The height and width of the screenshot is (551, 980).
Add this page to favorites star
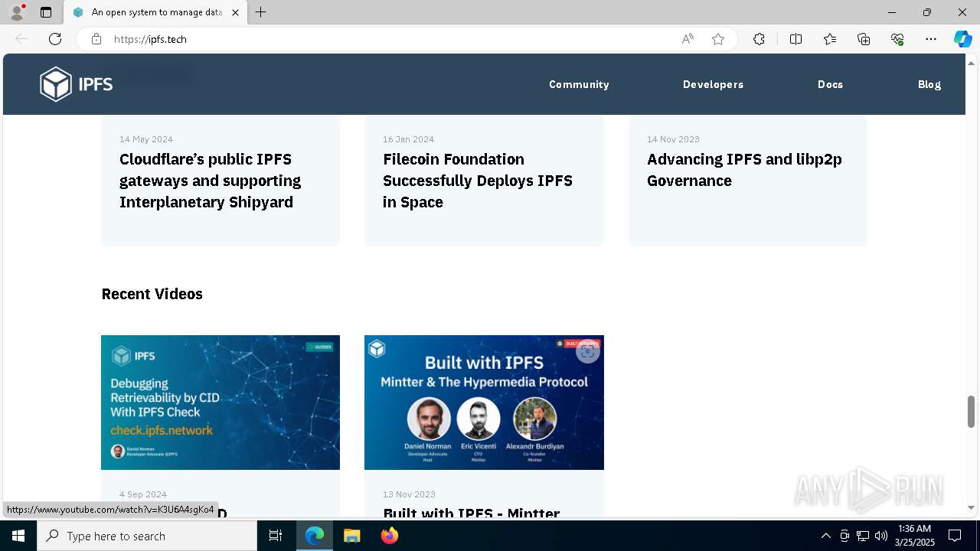point(718,39)
